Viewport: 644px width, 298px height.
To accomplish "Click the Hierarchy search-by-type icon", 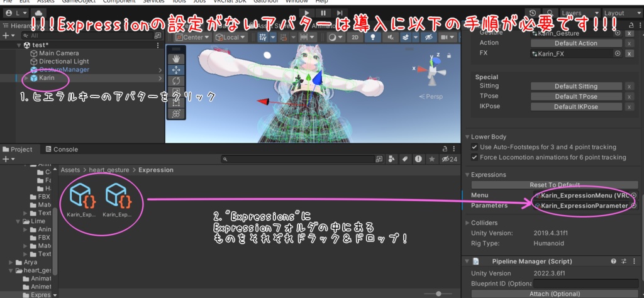I will [158, 36].
